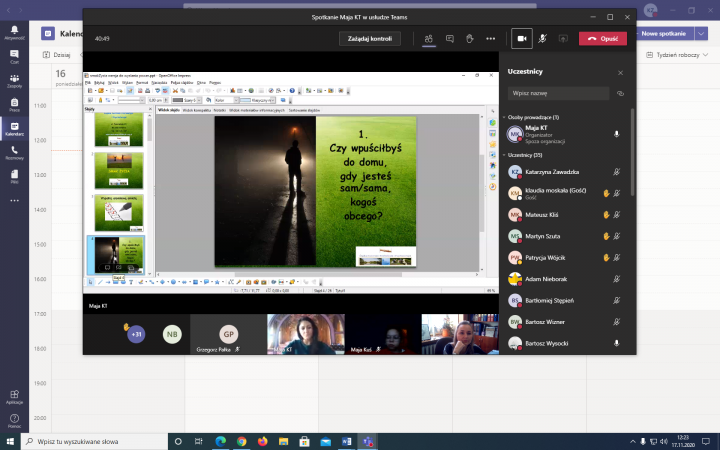
Task: Open Tydzień roboczy view dropdown
Action: pyautogui.click(x=677, y=55)
